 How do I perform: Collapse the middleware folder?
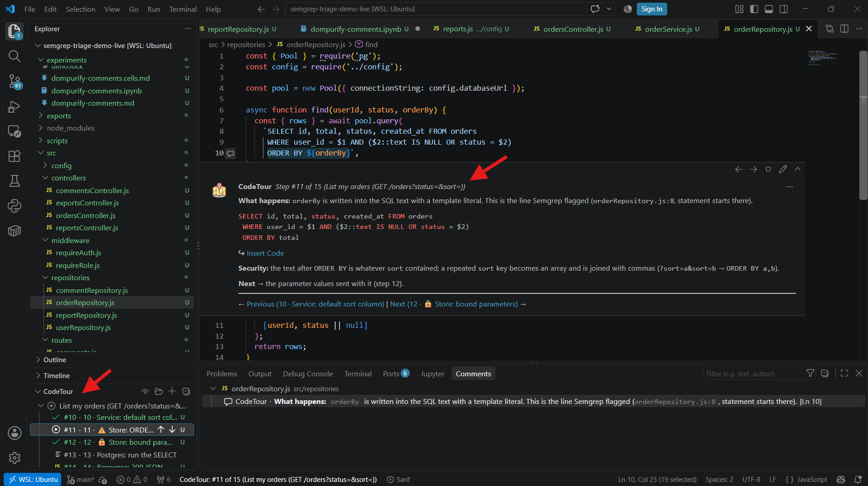70,240
